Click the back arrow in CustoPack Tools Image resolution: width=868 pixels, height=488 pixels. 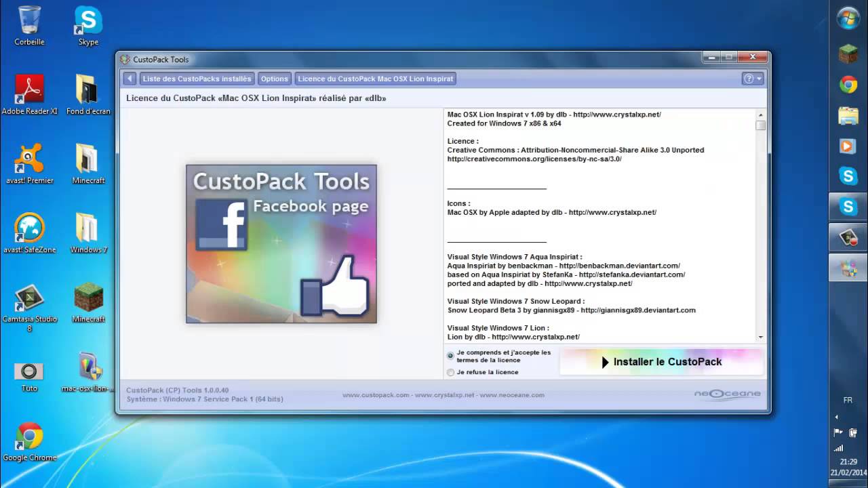pyautogui.click(x=130, y=79)
